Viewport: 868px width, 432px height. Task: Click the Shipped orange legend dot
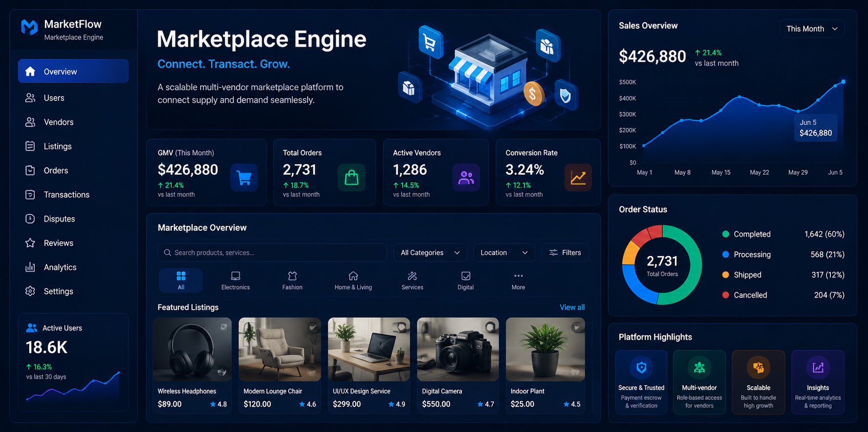click(725, 275)
